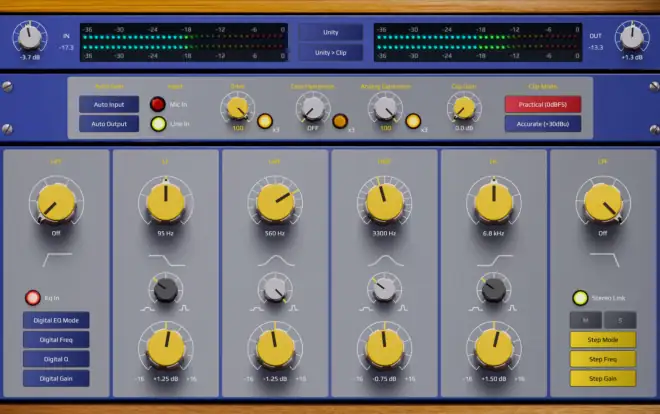Click the yellow Drive knob
660x414 pixels.
237,108
